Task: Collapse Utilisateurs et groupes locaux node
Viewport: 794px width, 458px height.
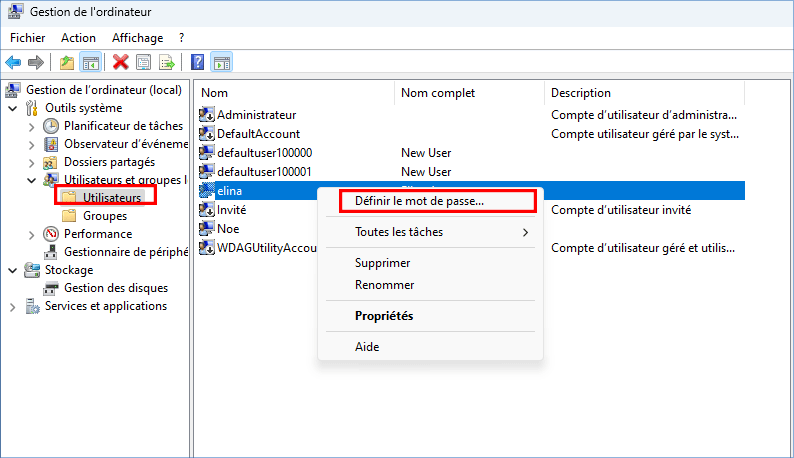Action: [31, 180]
